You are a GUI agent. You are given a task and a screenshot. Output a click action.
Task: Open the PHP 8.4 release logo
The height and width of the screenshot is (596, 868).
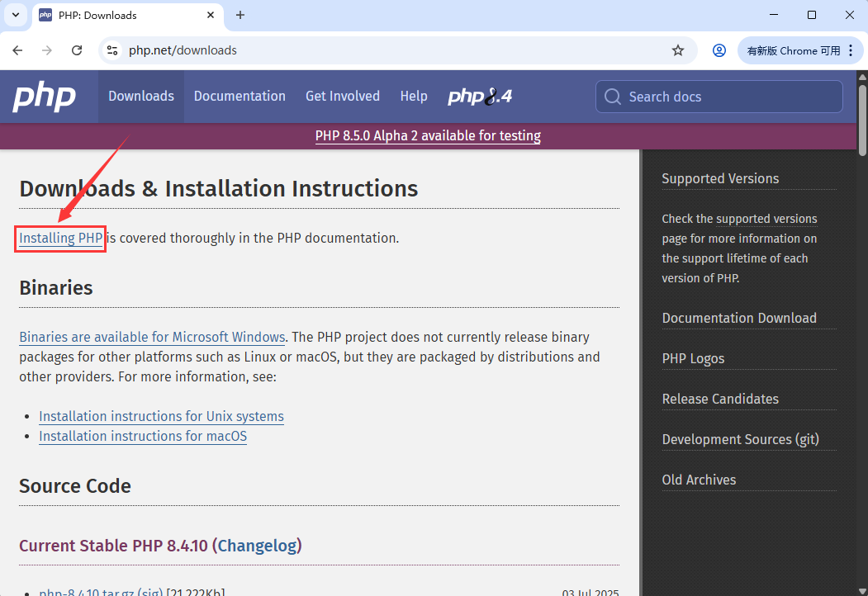pyautogui.click(x=479, y=97)
